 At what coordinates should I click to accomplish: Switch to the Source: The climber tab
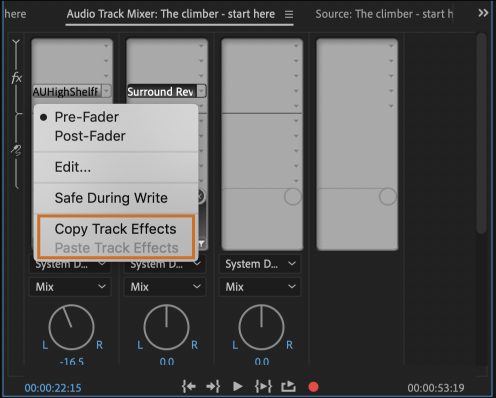pos(384,14)
